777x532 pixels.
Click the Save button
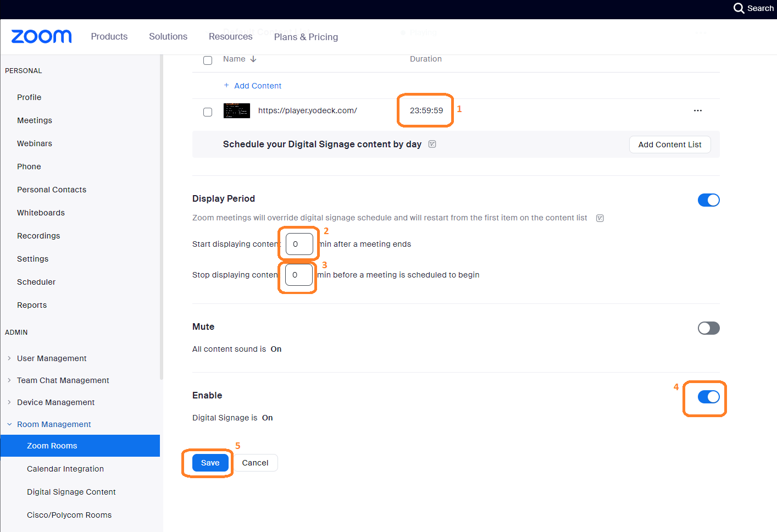click(210, 463)
